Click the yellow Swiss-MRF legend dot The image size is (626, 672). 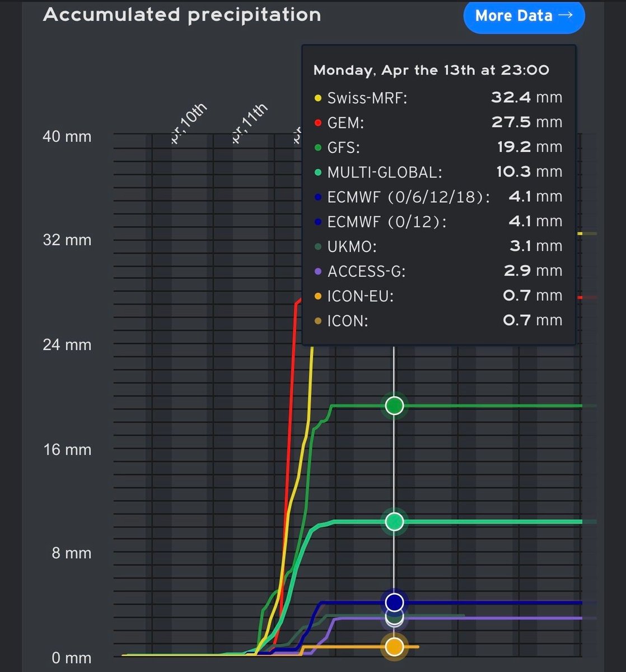318,98
